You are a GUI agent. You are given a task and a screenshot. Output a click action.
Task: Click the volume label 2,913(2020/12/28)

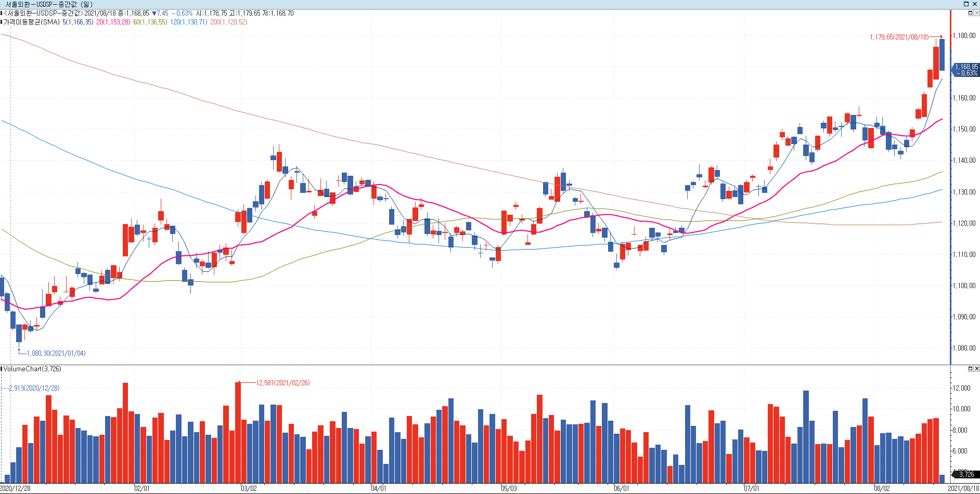click(x=34, y=388)
